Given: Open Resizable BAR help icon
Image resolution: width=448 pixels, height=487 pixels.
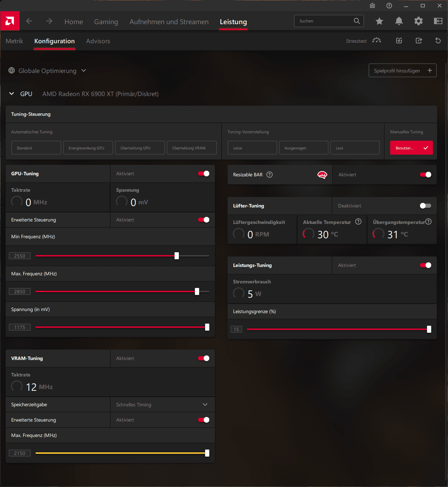Looking at the screenshot, I should (269, 175).
